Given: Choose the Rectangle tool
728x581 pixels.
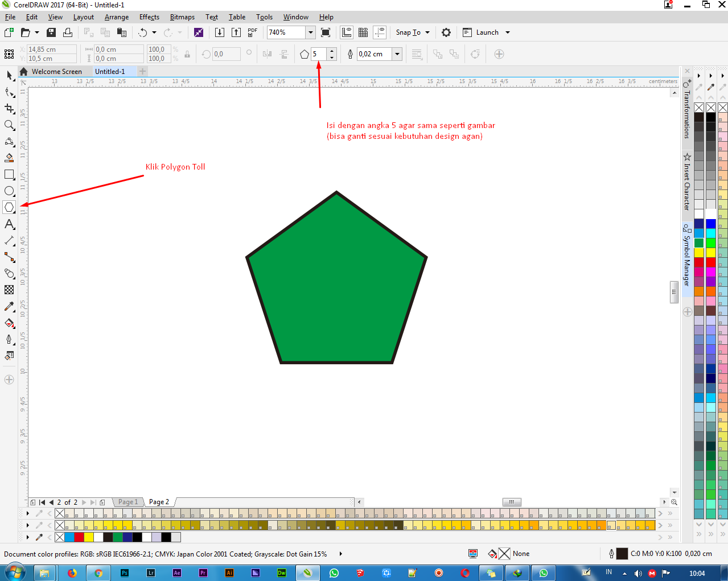Looking at the screenshot, I should (x=9, y=175).
